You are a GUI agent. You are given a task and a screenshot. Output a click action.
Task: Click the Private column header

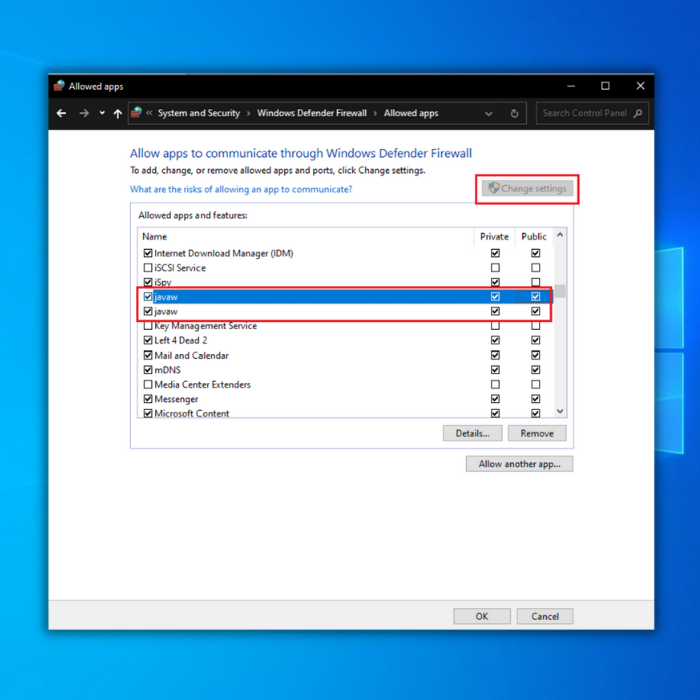(494, 237)
